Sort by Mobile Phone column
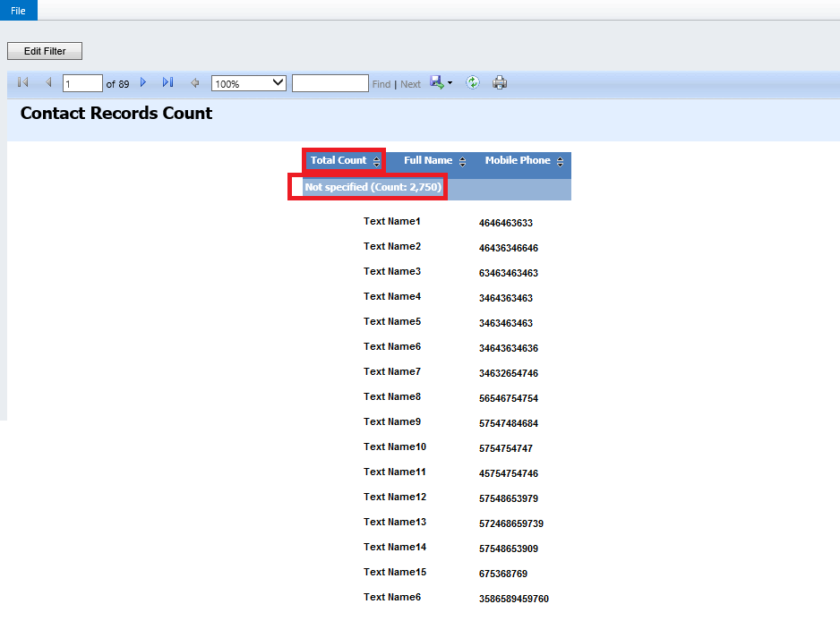Viewport: 840px width, 621px height. point(560,161)
